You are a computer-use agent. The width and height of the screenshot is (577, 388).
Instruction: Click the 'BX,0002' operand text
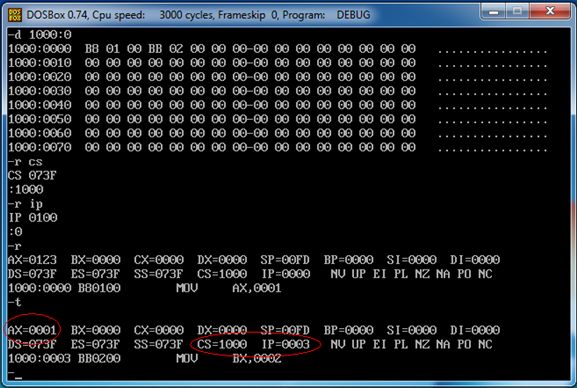click(x=257, y=359)
